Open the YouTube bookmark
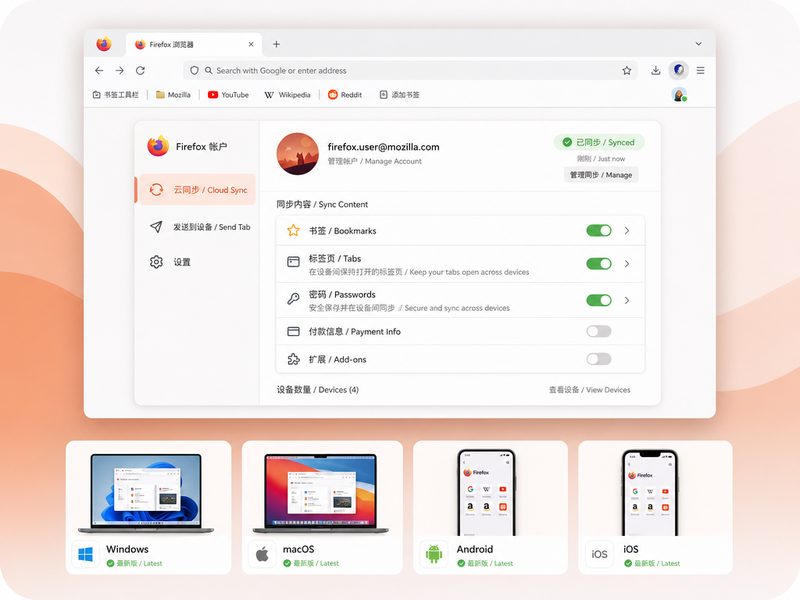The height and width of the screenshot is (600, 800). click(228, 95)
